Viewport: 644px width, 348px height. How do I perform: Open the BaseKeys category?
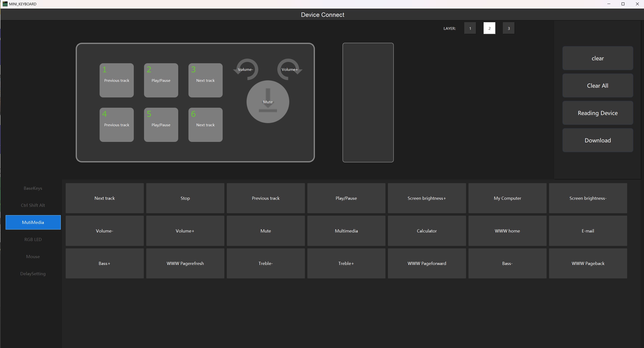tap(33, 188)
